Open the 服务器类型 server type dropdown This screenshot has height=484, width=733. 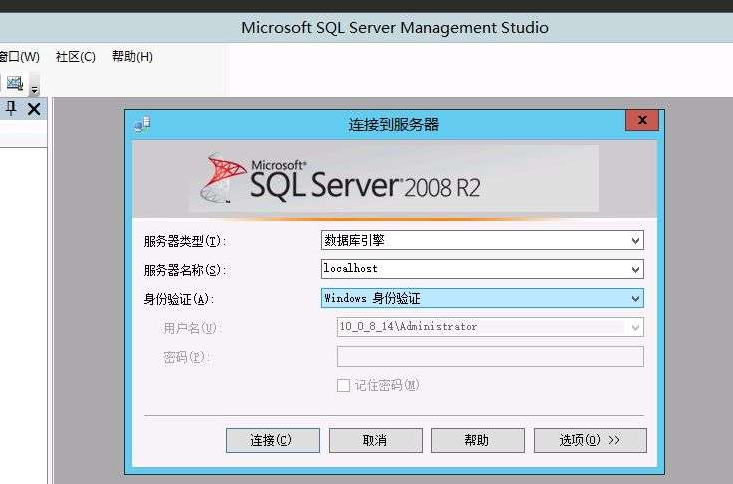[635, 241]
